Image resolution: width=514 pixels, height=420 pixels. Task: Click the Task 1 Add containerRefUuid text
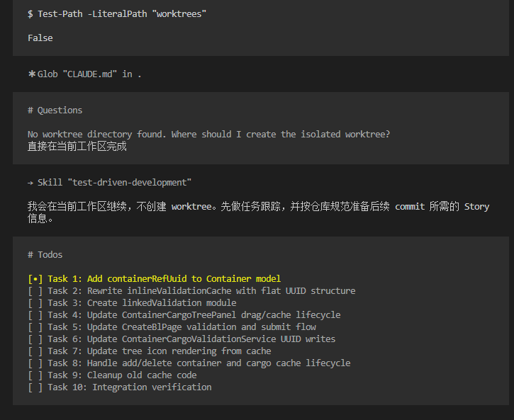click(164, 279)
